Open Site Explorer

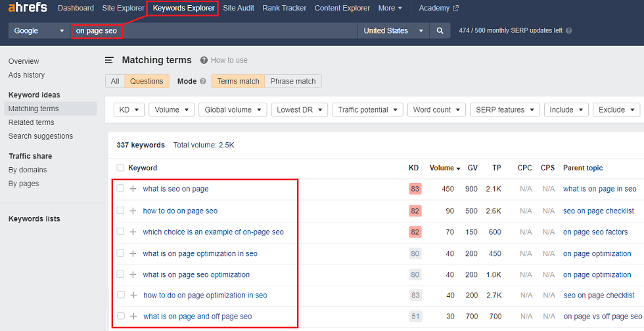(x=124, y=8)
